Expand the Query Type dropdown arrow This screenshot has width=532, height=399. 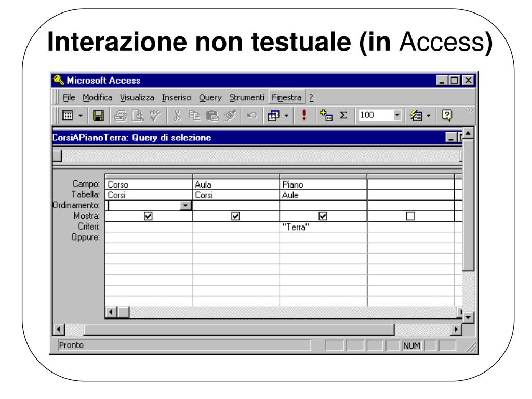[x=287, y=116]
